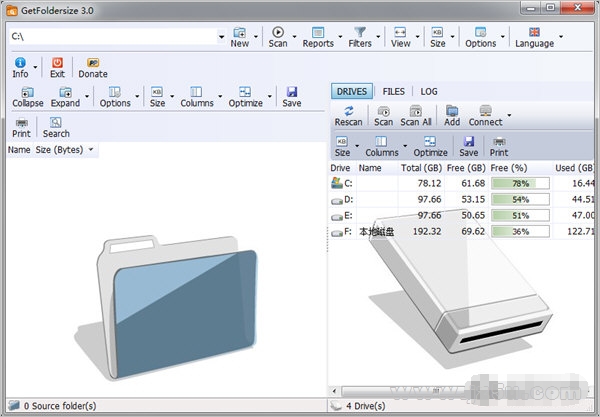Expand the top Scan dropdown arrow
This screenshot has height=417, width=600.
295,37
